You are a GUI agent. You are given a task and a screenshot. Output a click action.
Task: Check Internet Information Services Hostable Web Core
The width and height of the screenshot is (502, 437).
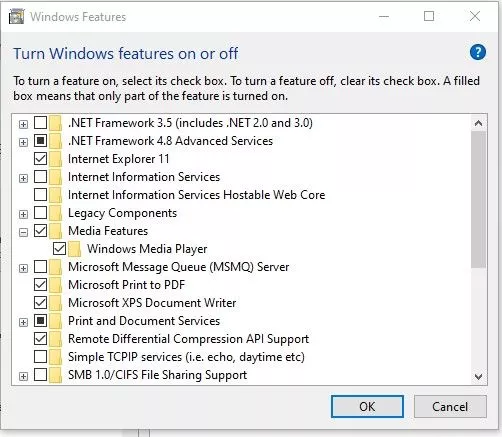(40, 195)
